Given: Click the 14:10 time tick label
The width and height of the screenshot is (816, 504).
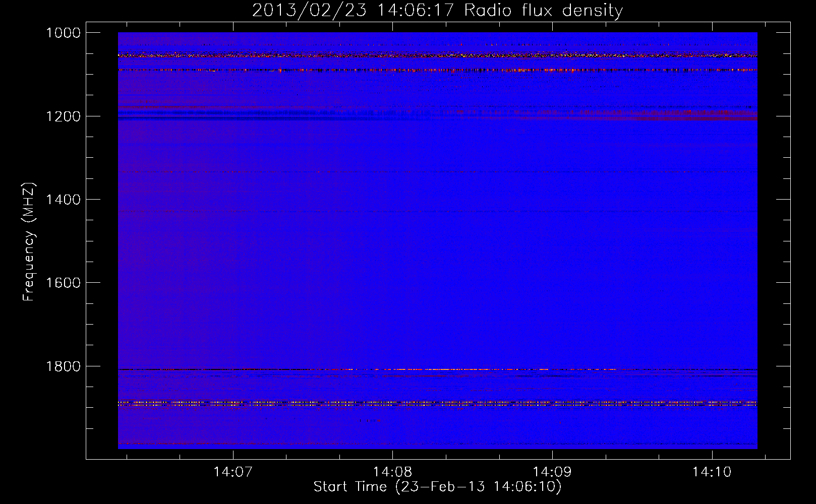Looking at the screenshot, I should (712, 472).
